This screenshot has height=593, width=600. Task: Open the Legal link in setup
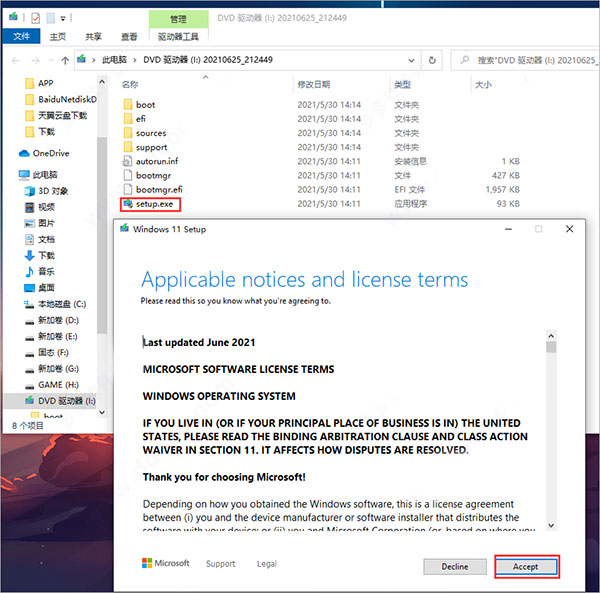(x=267, y=564)
